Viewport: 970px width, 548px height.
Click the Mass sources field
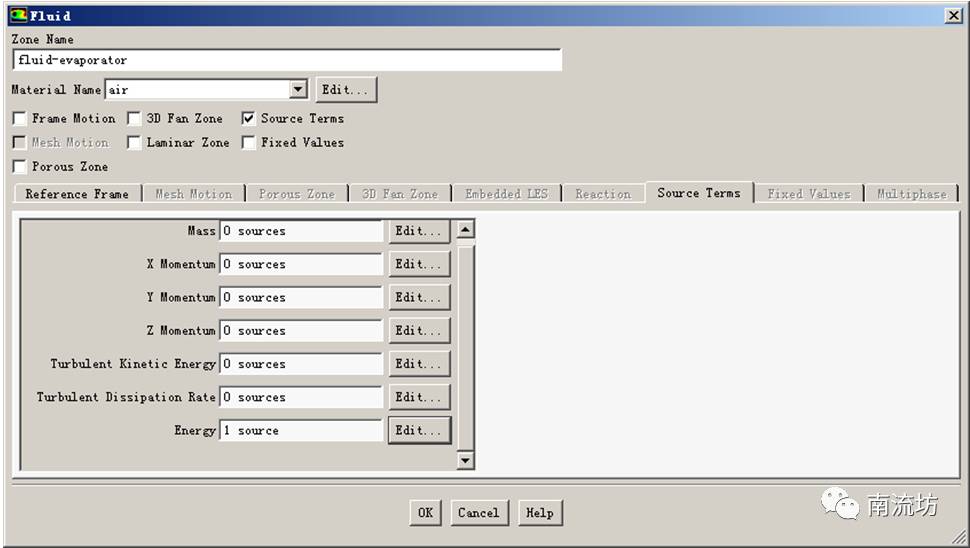click(301, 231)
